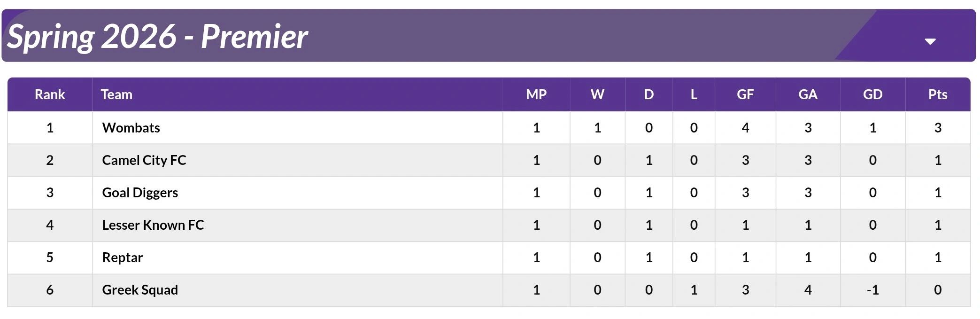Open the Lesser Known FC team
The width and height of the screenshot is (980, 319).
tap(153, 225)
